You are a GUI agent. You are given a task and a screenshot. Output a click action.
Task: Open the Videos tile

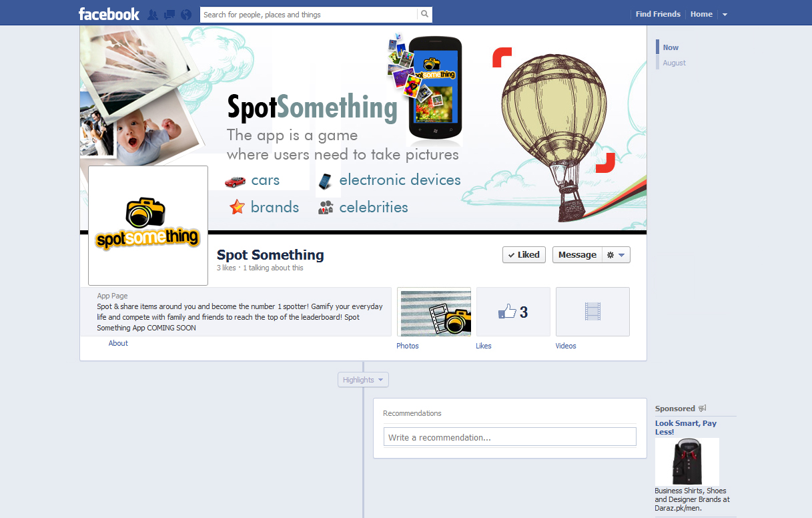[592, 312]
